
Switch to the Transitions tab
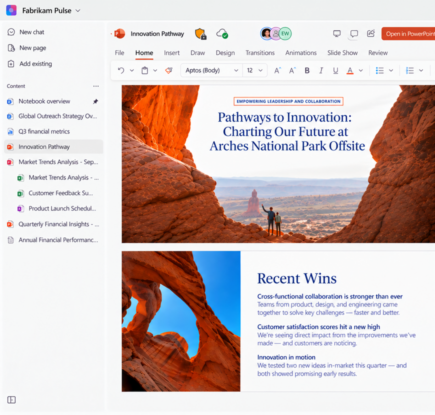[260, 53]
